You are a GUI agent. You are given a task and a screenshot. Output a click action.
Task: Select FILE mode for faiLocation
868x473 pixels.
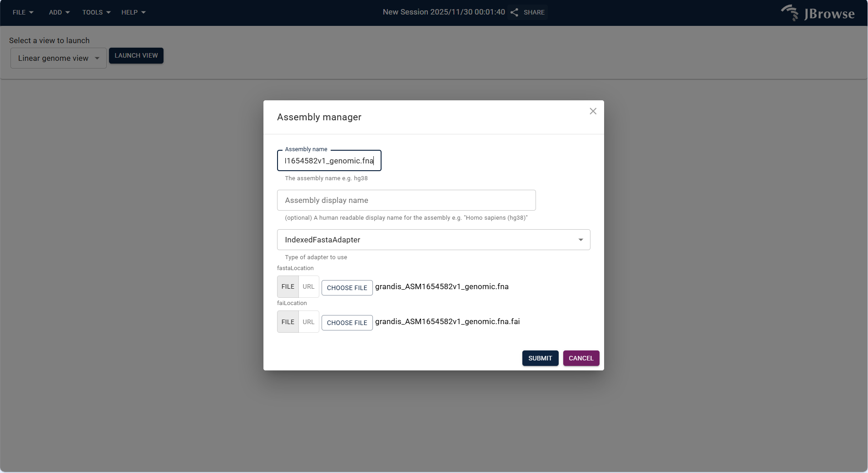tap(288, 321)
